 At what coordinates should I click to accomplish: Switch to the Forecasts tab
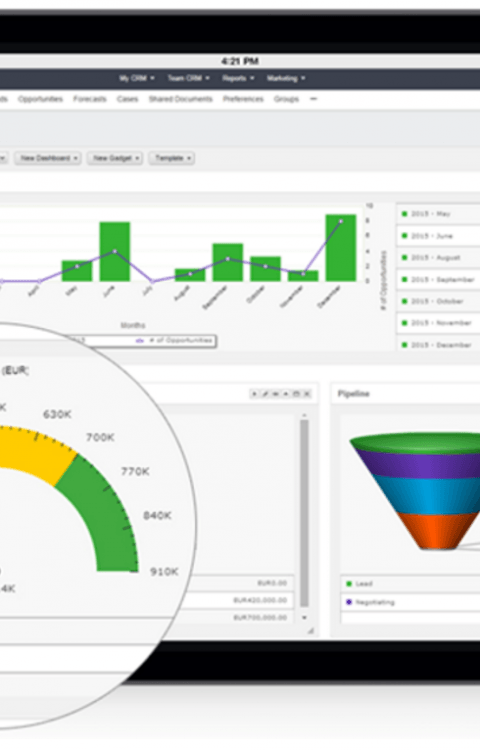click(90, 99)
